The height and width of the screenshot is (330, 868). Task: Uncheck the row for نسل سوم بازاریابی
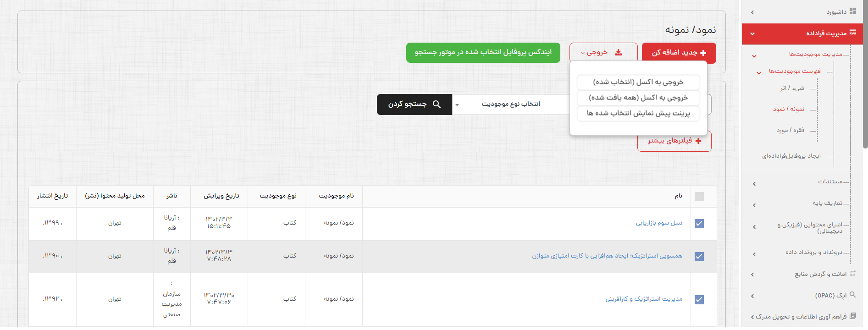699,224
